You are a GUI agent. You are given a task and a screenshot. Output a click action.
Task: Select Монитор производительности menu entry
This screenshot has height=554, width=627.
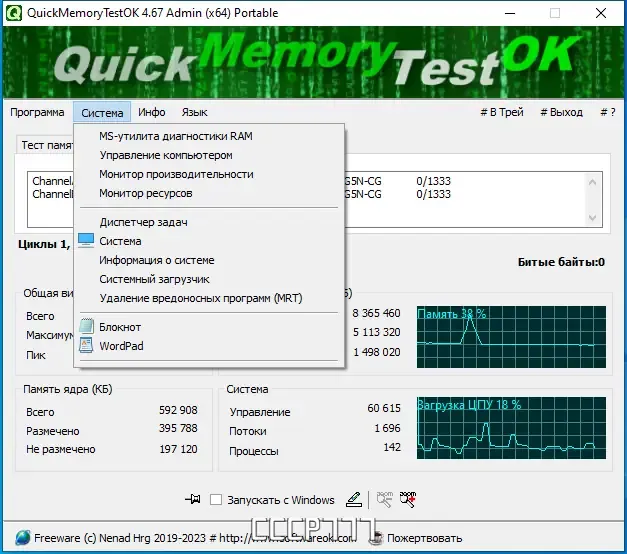[x=209, y=174]
